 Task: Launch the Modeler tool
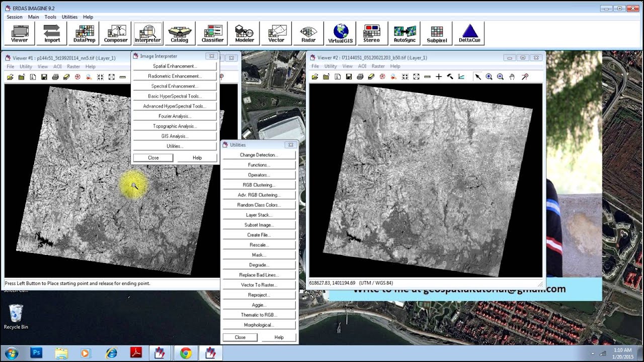tap(245, 33)
